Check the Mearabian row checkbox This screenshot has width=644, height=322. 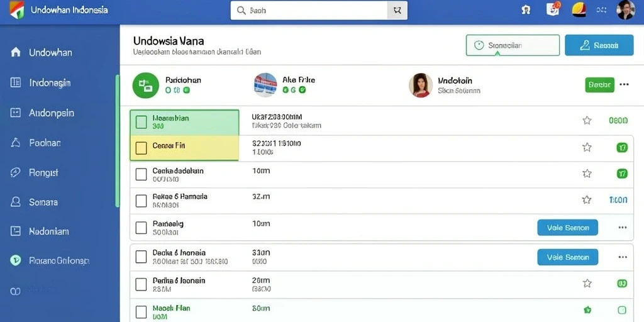point(142,122)
